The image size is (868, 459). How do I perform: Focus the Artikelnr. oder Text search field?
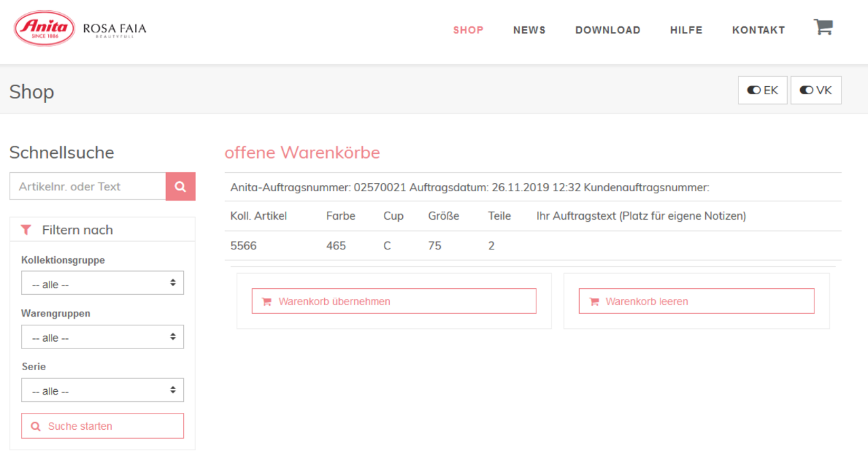(87, 186)
